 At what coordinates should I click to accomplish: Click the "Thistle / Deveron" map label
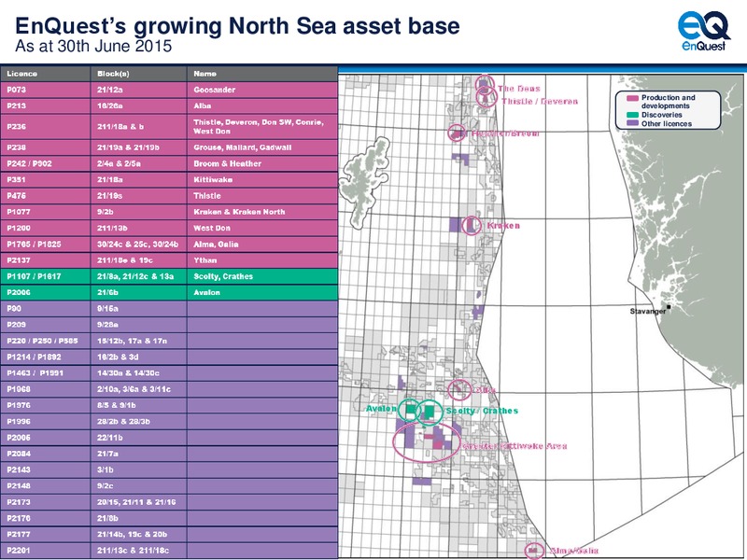[540, 102]
